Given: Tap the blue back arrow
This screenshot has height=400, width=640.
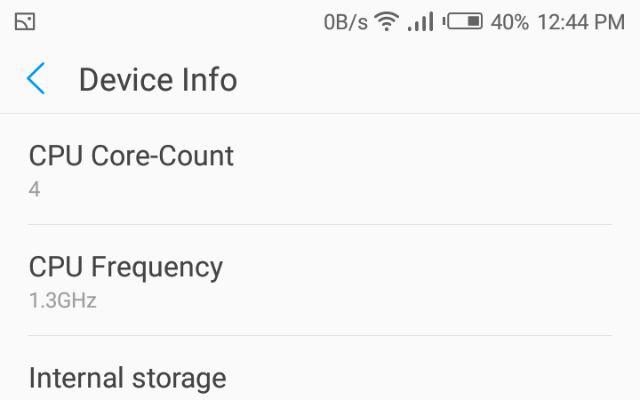Looking at the screenshot, I should coord(36,79).
